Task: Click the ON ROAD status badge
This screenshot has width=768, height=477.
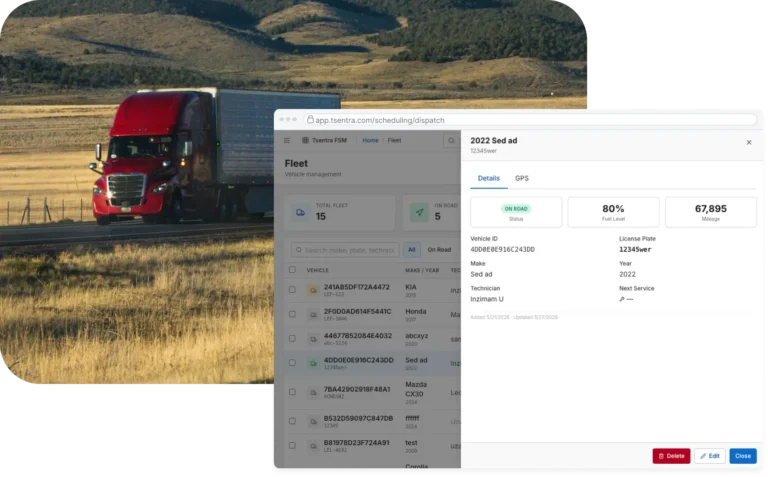Action: 516,209
